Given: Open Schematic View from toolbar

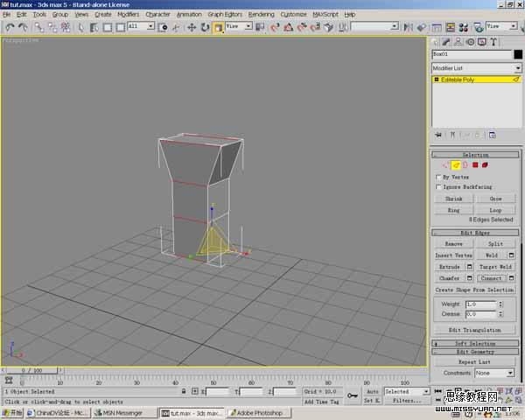Looking at the screenshot, I should [x=451, y=27].
